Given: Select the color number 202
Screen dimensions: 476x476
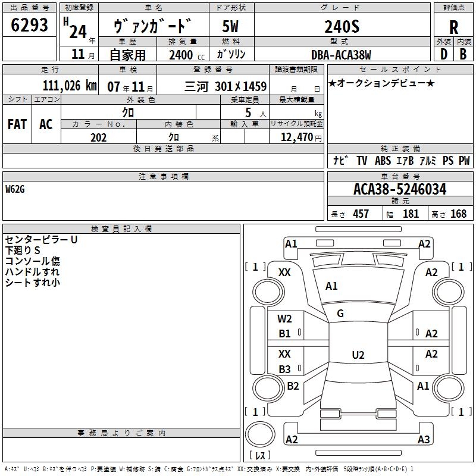Looking at the screenshot, I should (x=98, y=138).
